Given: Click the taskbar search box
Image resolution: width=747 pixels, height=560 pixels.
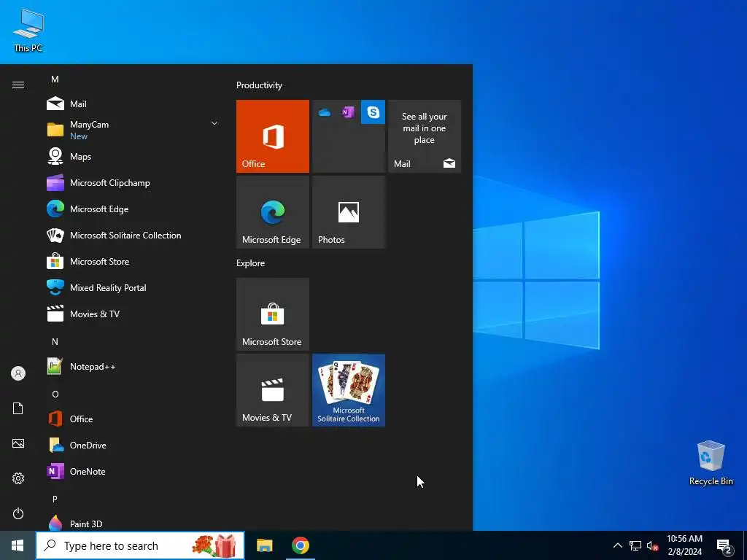Looking at the screenshot, I should point(140,545).
